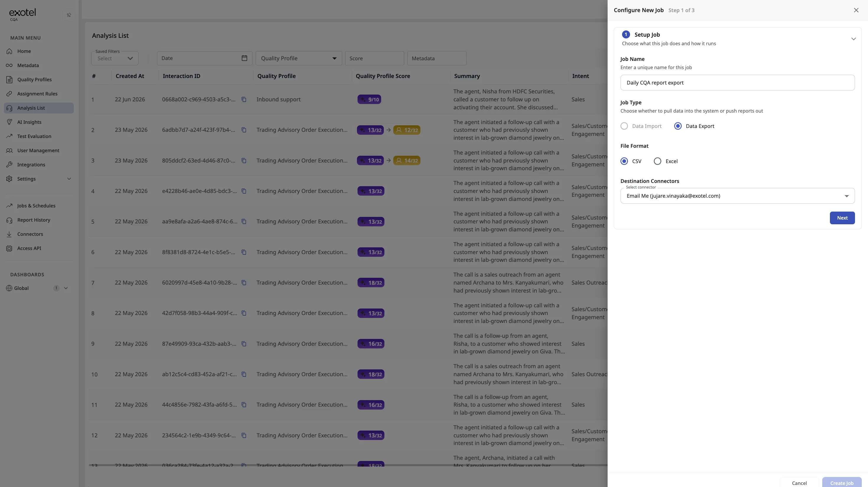Open the Quality Profile filter dropdown
The image size is (868, 487).
click(x=299, y=58)
